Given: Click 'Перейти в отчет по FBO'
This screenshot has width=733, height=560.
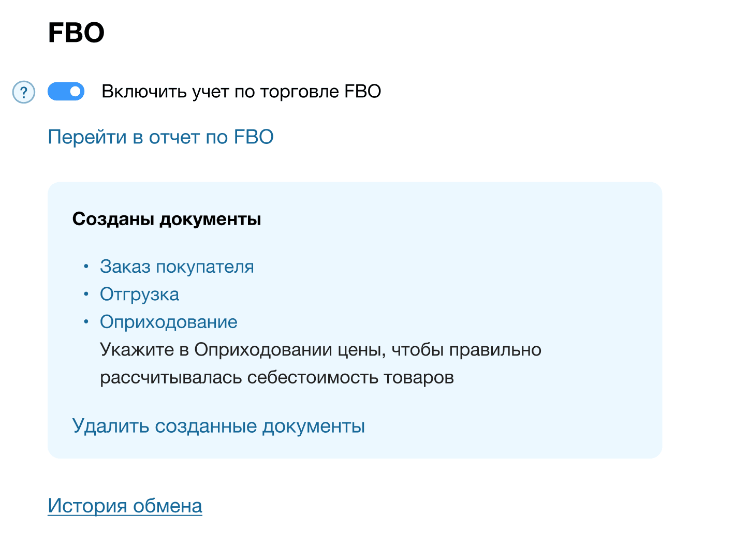Looking at the screenshot, I should (x=161, y=137).
